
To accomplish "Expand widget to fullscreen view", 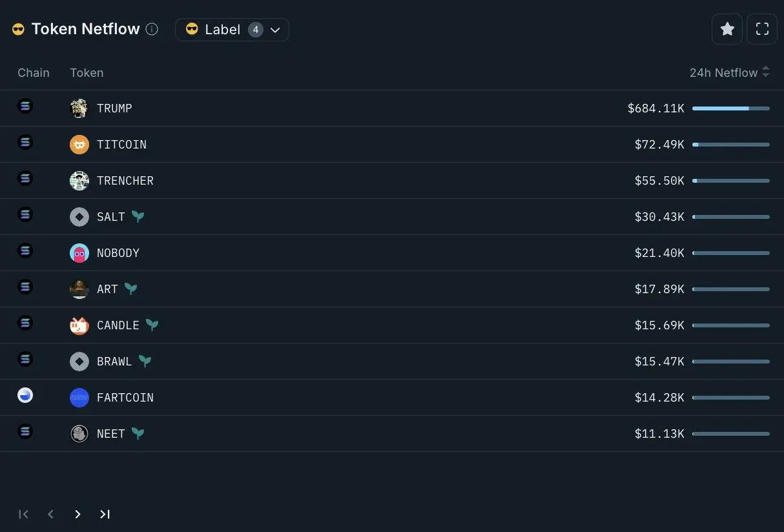I will point(762,29).
